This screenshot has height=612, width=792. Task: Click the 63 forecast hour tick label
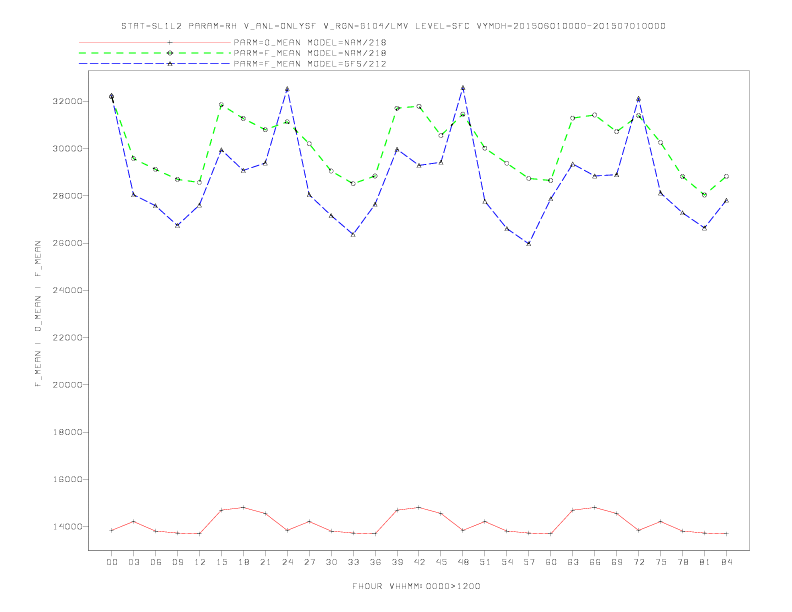[x=573, y=562]
